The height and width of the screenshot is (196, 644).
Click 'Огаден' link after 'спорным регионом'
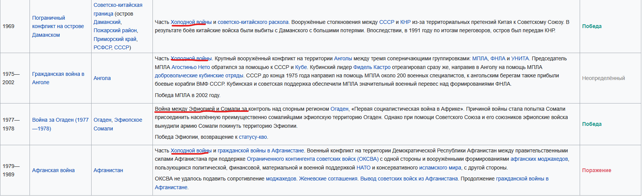click(x=339, y=109)
